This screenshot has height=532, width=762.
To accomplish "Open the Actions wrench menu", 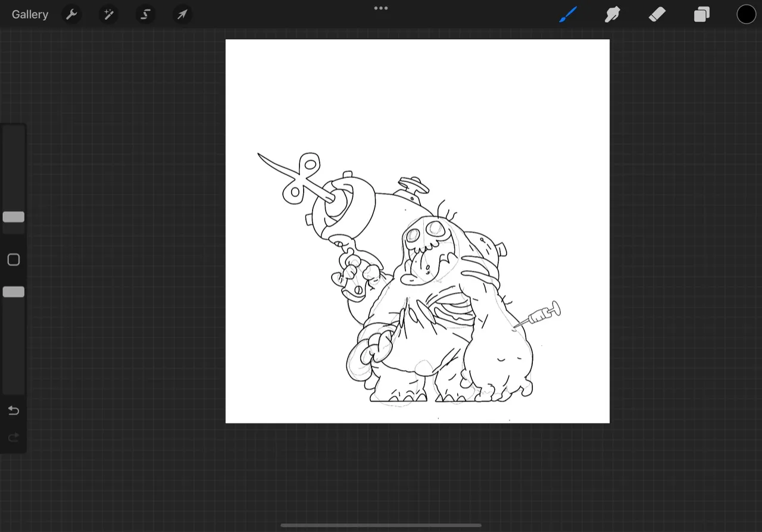I will [x=71, y=14].
